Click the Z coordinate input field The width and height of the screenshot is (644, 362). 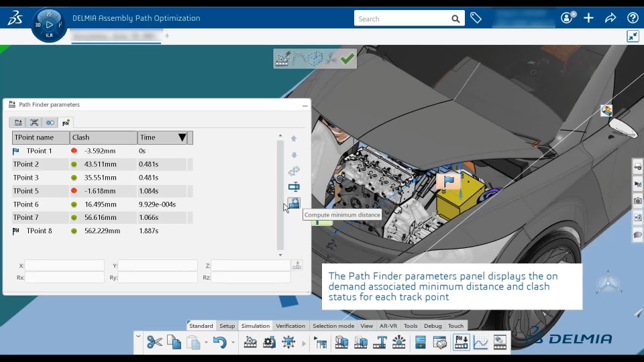[x=250, y=265]
